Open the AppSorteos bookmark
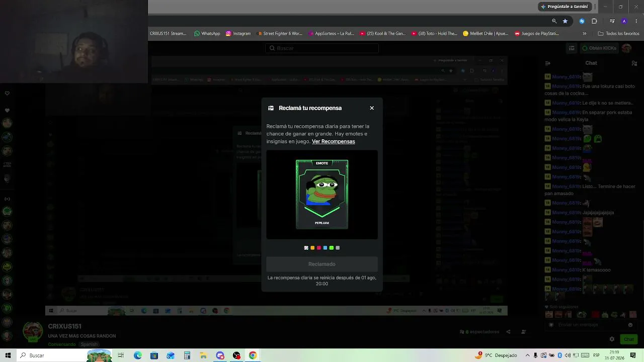 pos(331,34)
